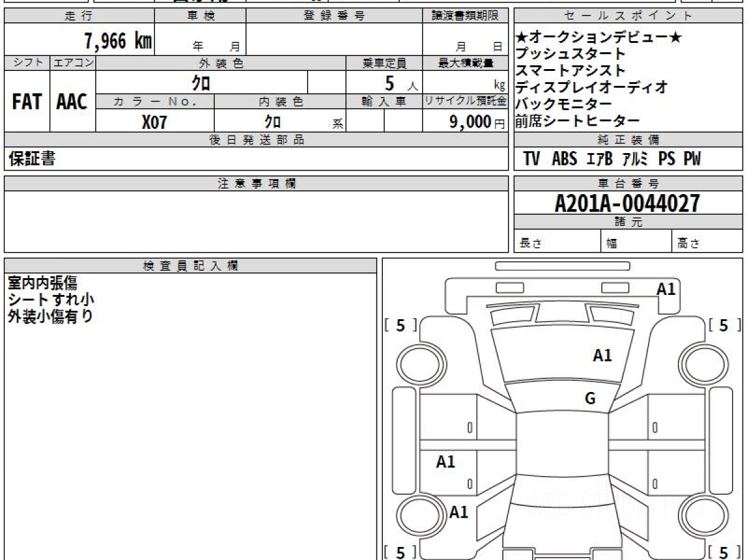
Task: Click the 乗車定員 header cell
Action: click(384, 63)
